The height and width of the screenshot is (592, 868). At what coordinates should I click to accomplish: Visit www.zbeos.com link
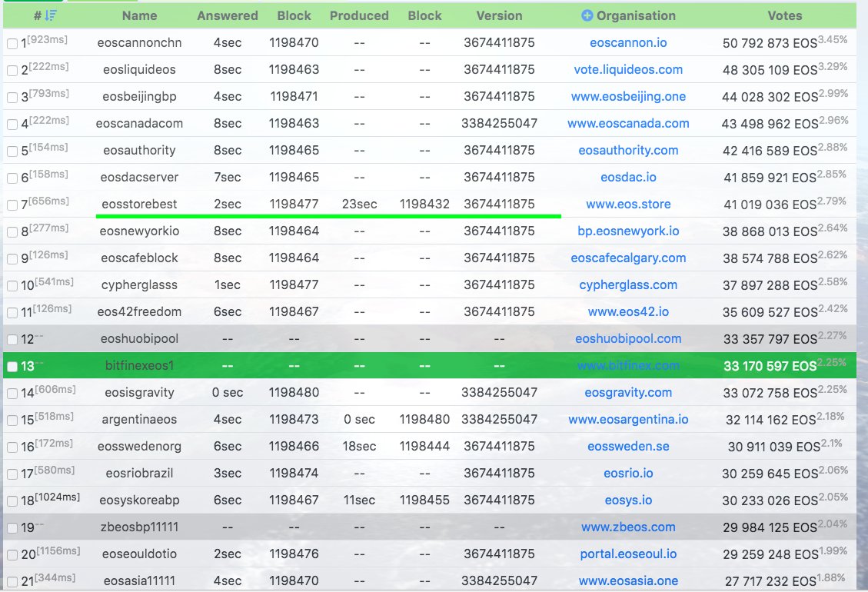click(628, 527)
